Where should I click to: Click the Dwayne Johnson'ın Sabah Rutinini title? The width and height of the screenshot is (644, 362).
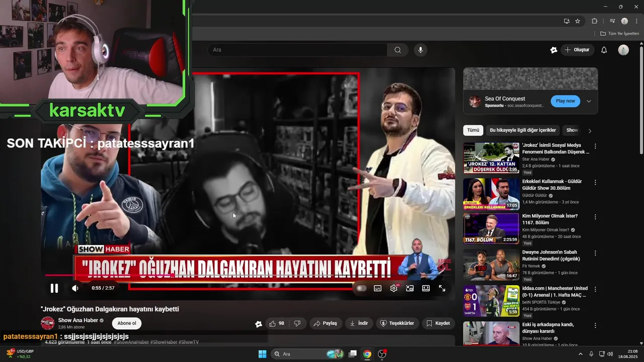[551, 255]
